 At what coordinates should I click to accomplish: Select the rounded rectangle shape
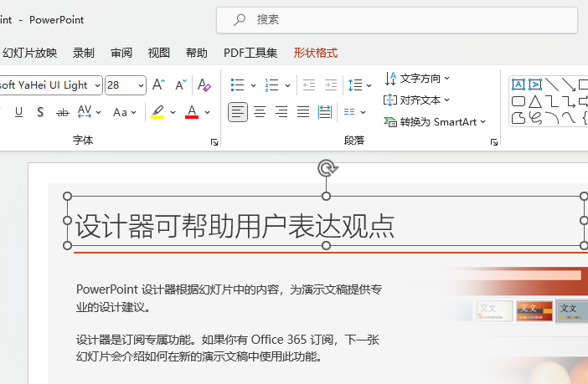pyautogui.click(x=518, y=101)
